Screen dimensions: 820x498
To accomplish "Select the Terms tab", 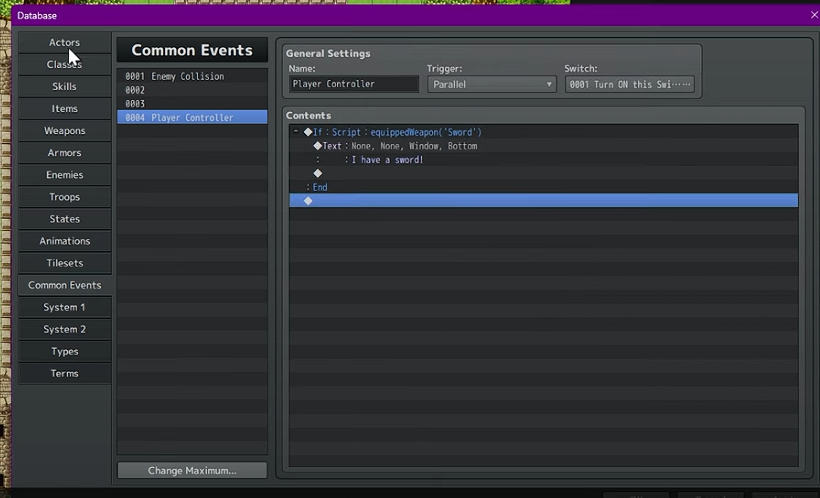I will pyautogui.click(x=64, y=373).
